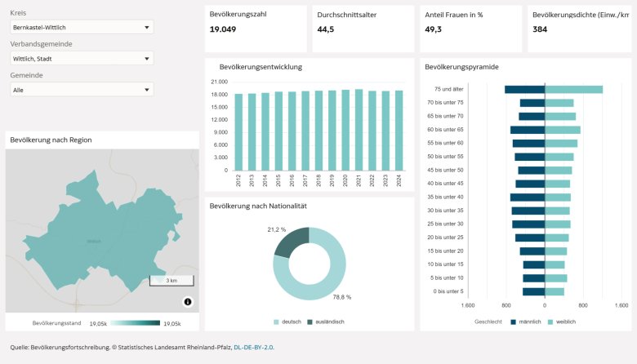The width and height of the screenshot is (637, 364).
Task: Toggle the weiblich legend entry
Action: click(x=563, y=322)
